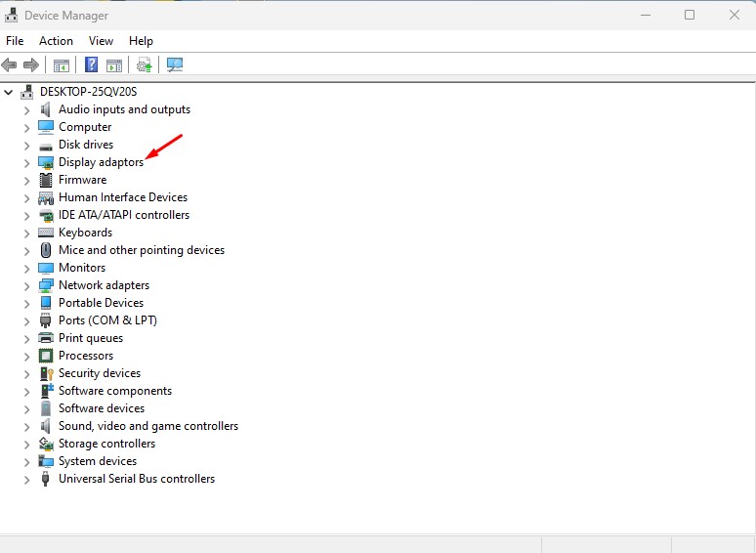The height and width of the screenshot is (553, 756).
Task: Expand Audio inputs and outputs
Action: tap(27, 110)
